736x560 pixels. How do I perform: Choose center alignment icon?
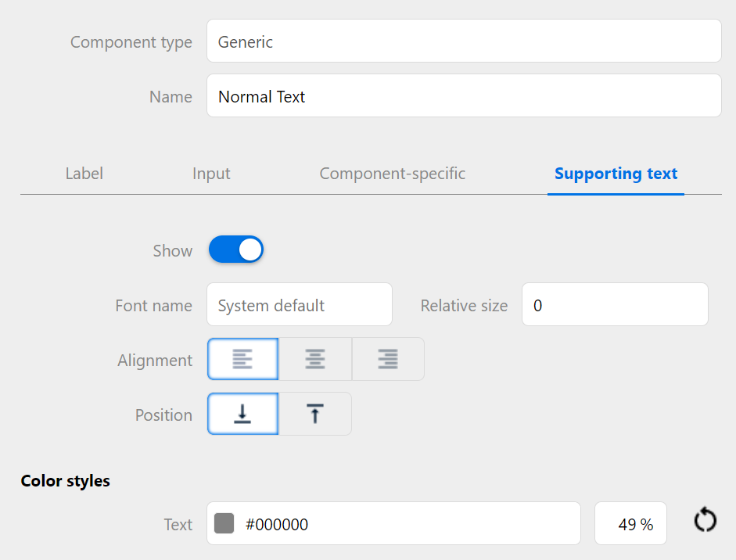point(315,360)
